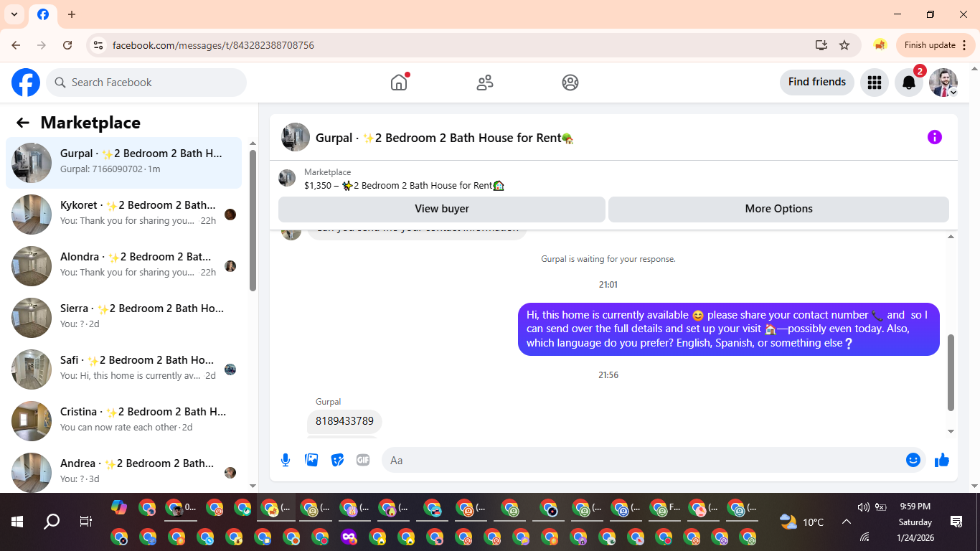Click chat message scrollbar thumb
This screenshot has height=551, width=980.
pos(951,372)
